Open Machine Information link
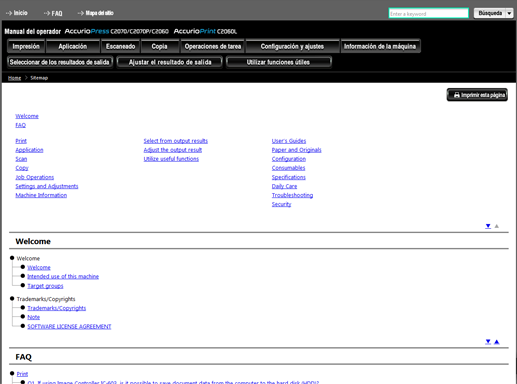The image size is (517, 384). tap(41, 195)
